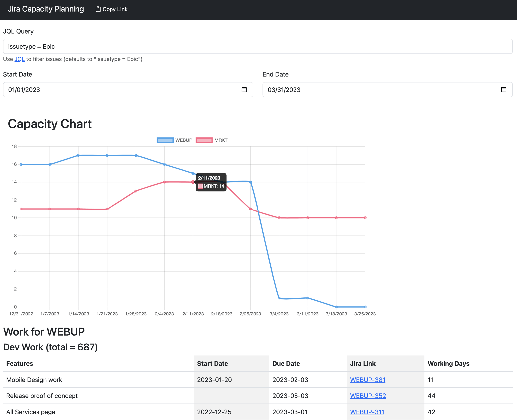Open the WEBUP-352 Jira link

tap(368, 396)
